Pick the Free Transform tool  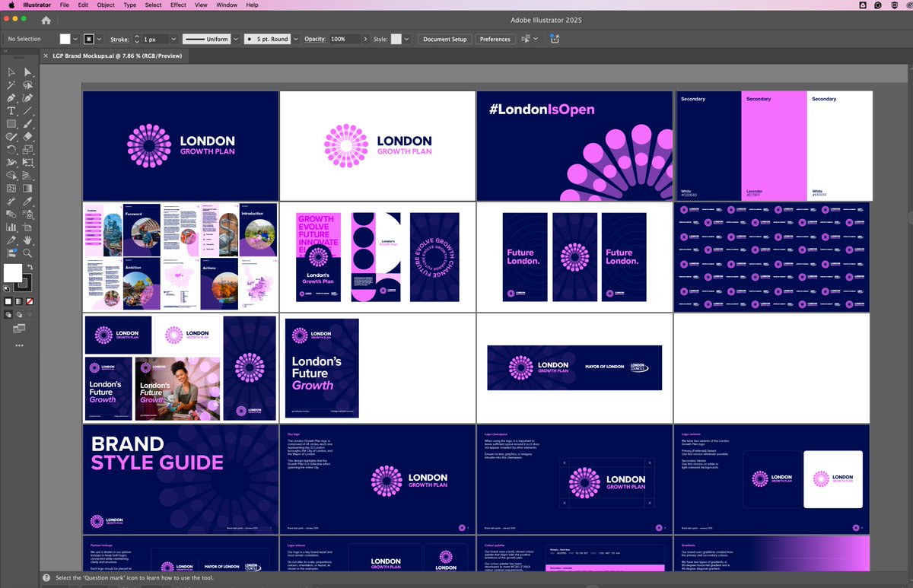click(28, 163)
